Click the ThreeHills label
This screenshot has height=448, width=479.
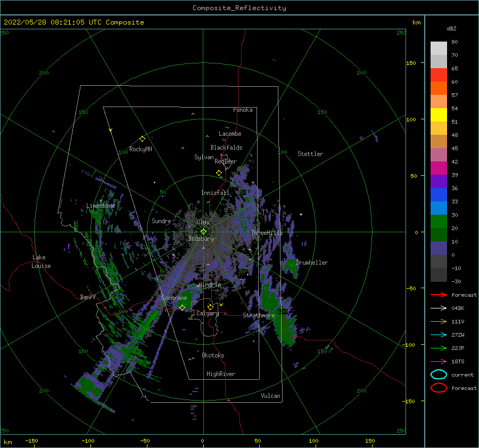[x=267, y=233]
